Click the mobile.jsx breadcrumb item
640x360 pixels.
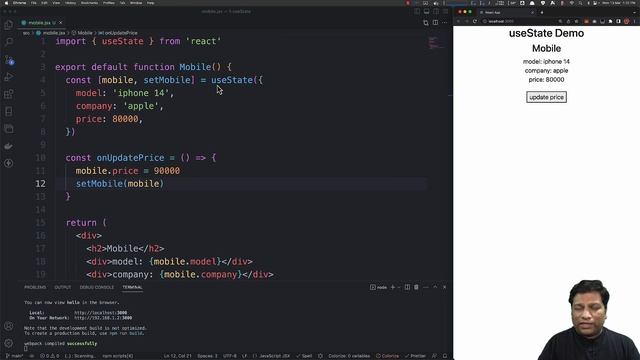[x=51, y=33]
